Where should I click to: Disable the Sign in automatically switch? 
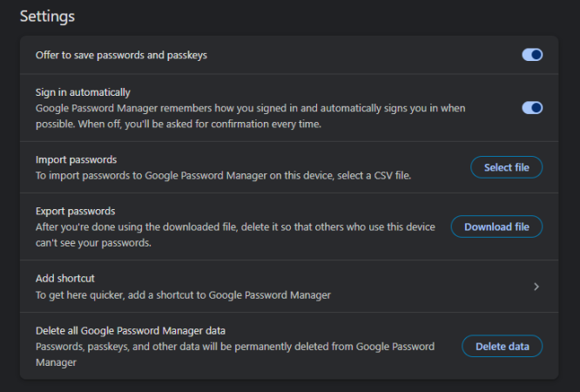[x=531, y=107]
